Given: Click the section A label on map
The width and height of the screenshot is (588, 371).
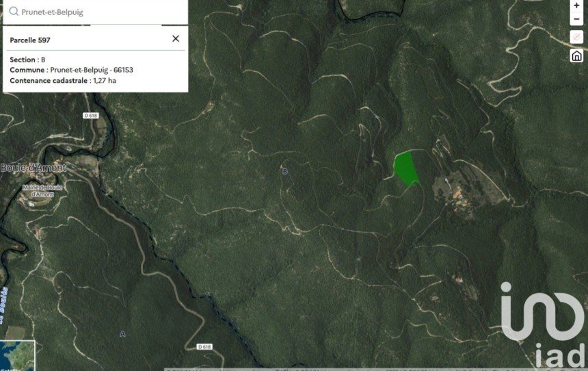Looking at the screenshot, I should (x=122, y=334).
